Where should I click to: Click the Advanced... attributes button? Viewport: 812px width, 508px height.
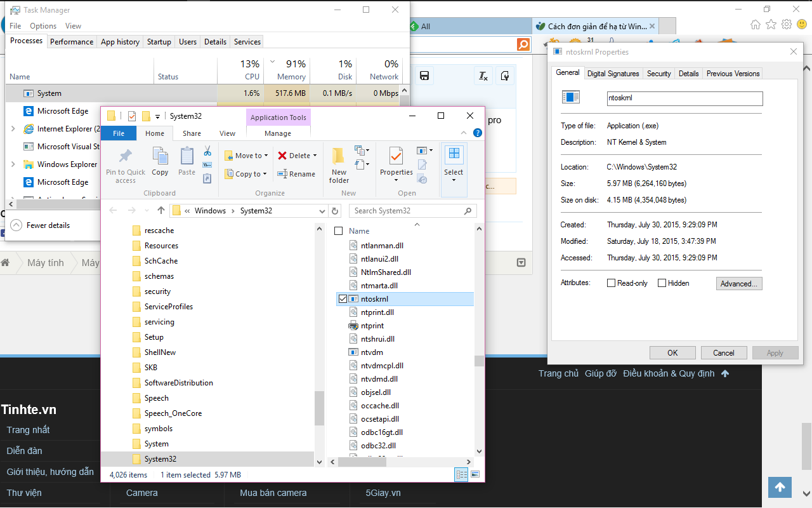point(739,284)
